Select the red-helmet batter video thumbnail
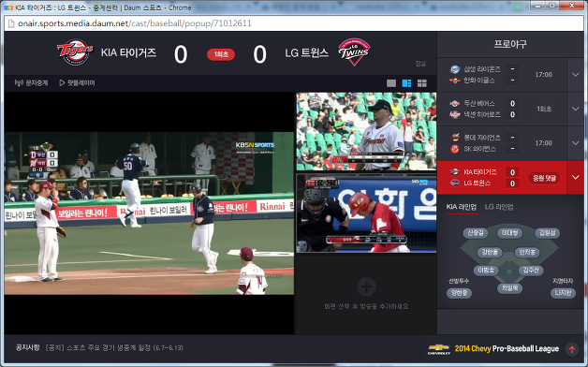588x367 pixels. [366, 213]
